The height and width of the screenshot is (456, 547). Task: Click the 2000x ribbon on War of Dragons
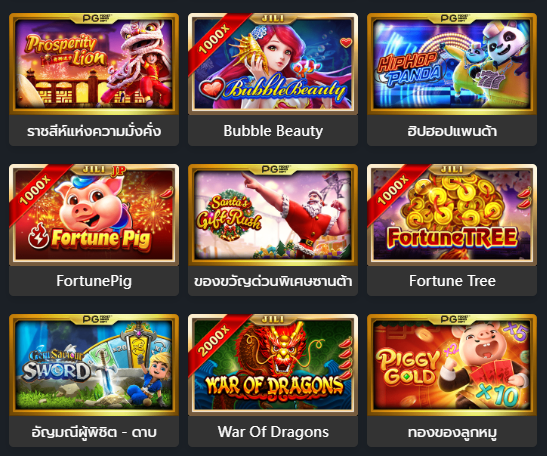coord(215,340)
